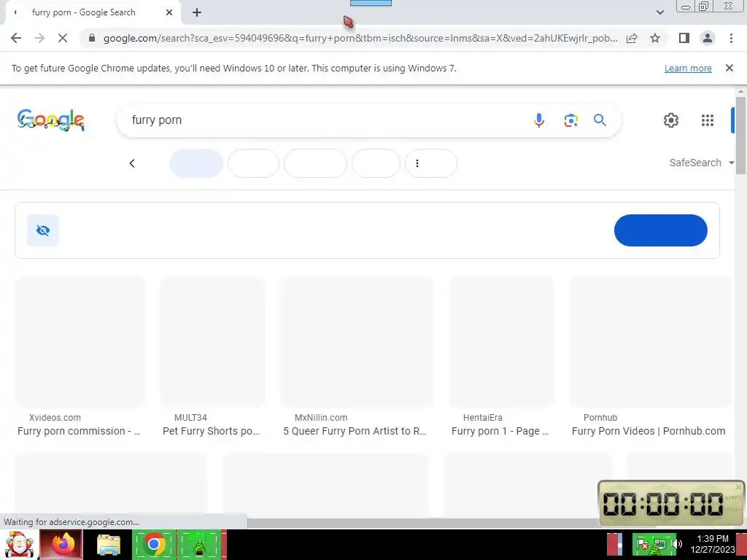747x560 pixels.
Task: Click the blue button in the blur notice
Action: point(660,230)
